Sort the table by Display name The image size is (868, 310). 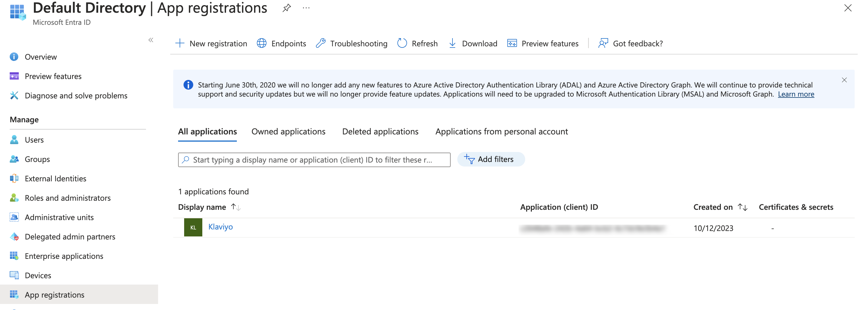pyautogui.click(x=202, y=207)
